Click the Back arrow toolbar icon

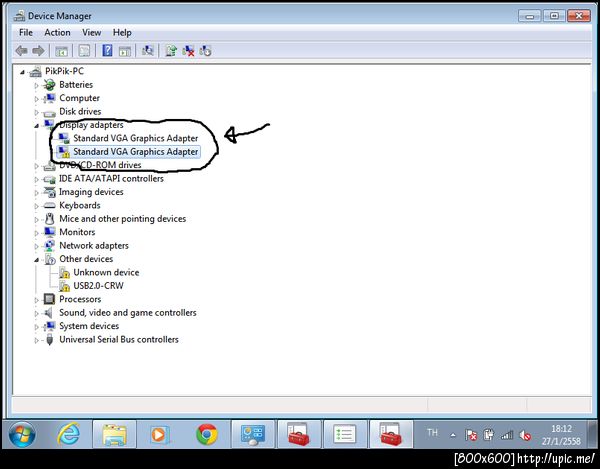(21, 50)
